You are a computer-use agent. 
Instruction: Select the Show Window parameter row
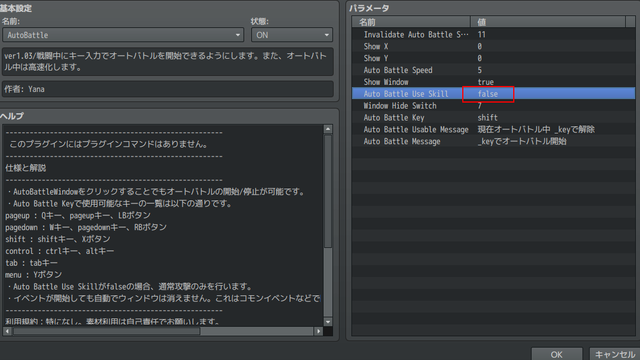click(493, 82)
